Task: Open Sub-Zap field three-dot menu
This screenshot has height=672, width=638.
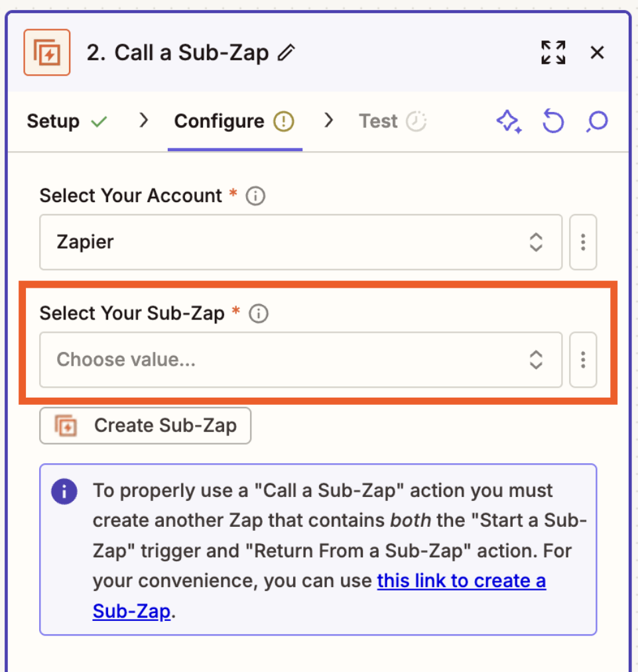Action: [583, 360]
